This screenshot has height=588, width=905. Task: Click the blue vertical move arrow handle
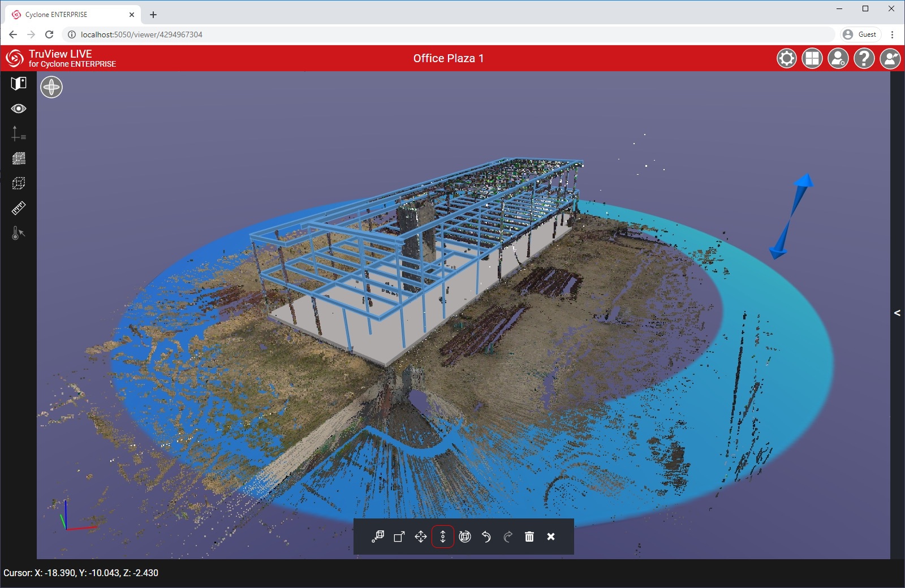pyautogui.click(x=791, y=217)
